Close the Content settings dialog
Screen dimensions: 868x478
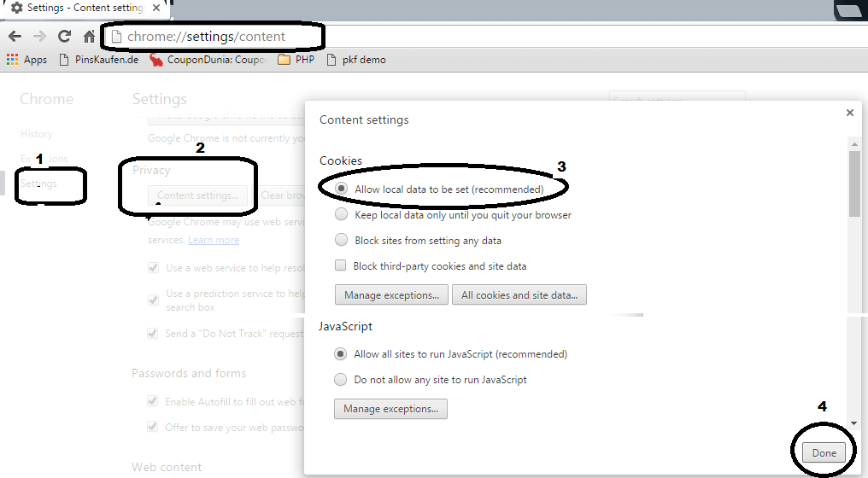(850, 113)
